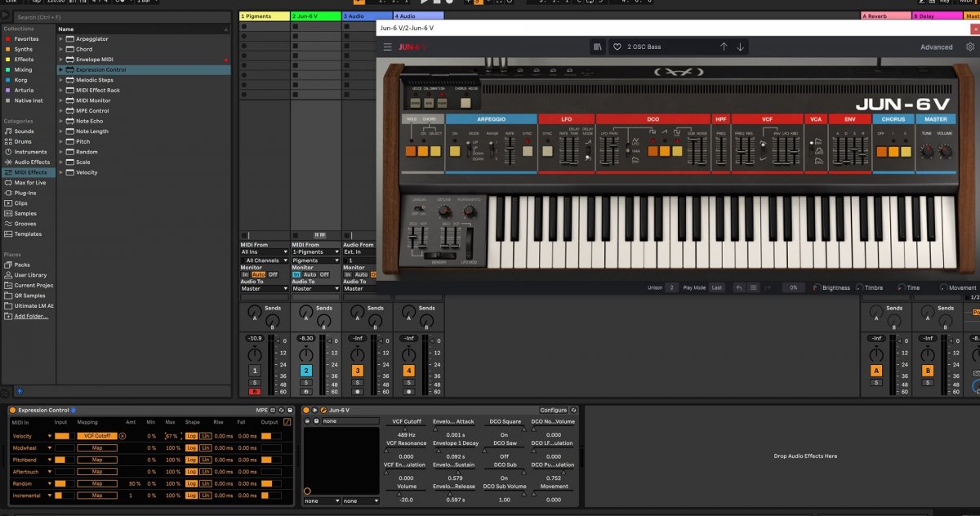This screenshot has height=516, width=980.
Task: Click the Time macro knob
Action: point(901,287)
